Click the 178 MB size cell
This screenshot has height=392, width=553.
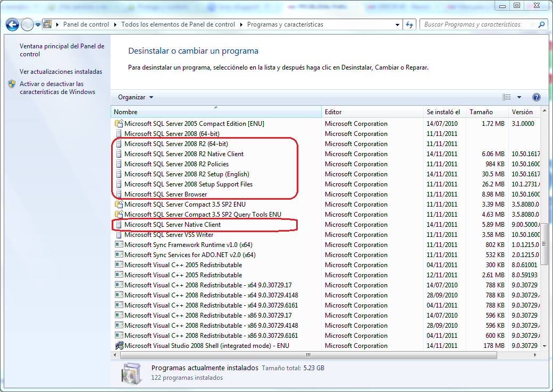[x=494, y=345]
